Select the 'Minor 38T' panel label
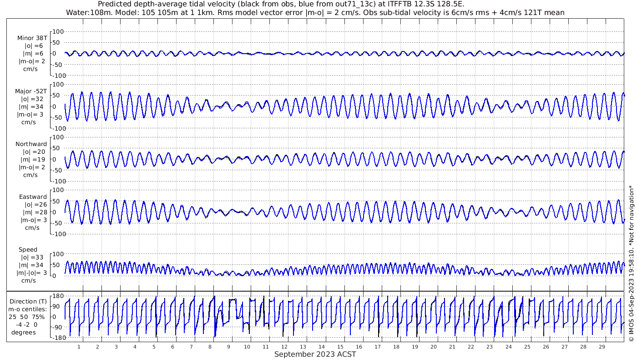This screenshot has width=637, height=364. (32, 38)
